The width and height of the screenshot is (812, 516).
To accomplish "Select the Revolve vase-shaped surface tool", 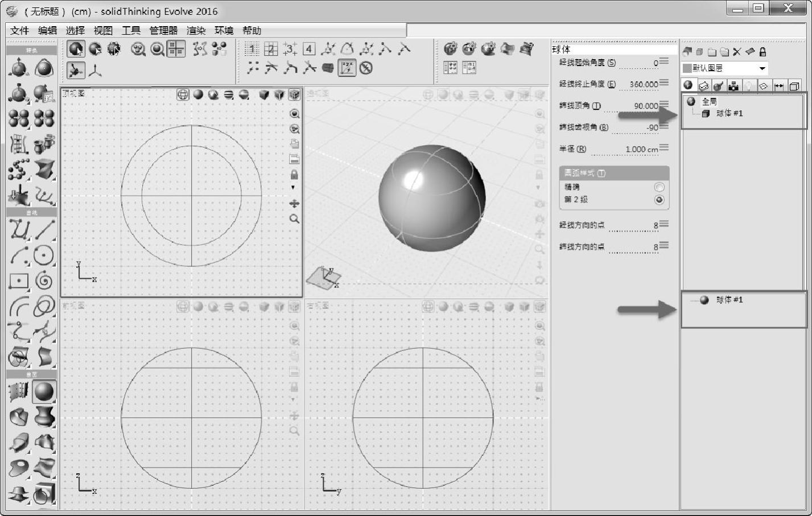I will [44, 416].
